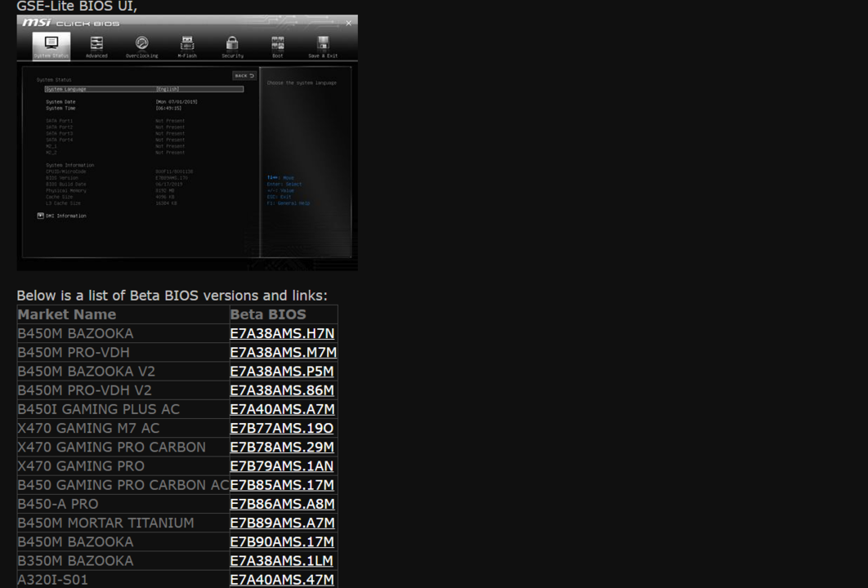Click the E7A38AMS.1LM link
868x588 pixels.
(282, 561)
